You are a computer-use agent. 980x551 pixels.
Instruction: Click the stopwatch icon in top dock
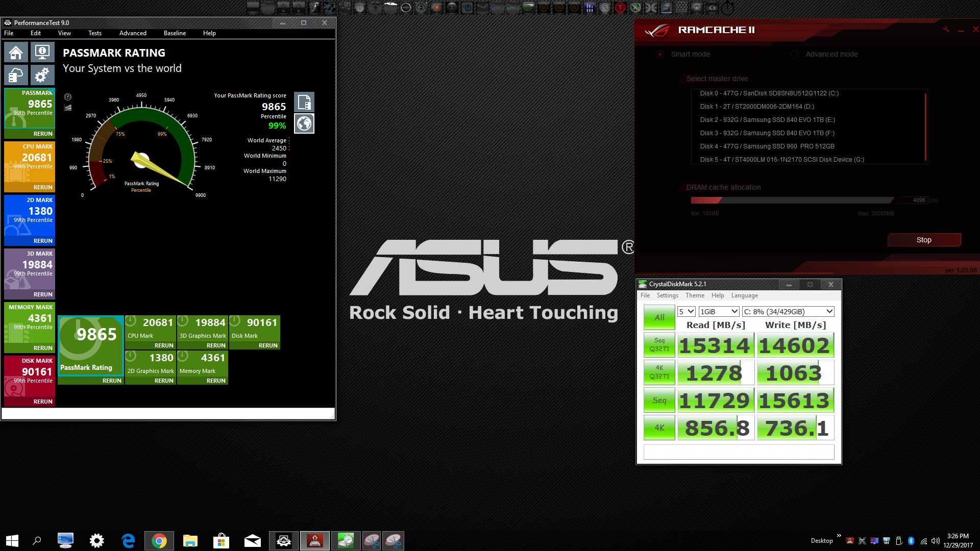click(x=727, y=8)
